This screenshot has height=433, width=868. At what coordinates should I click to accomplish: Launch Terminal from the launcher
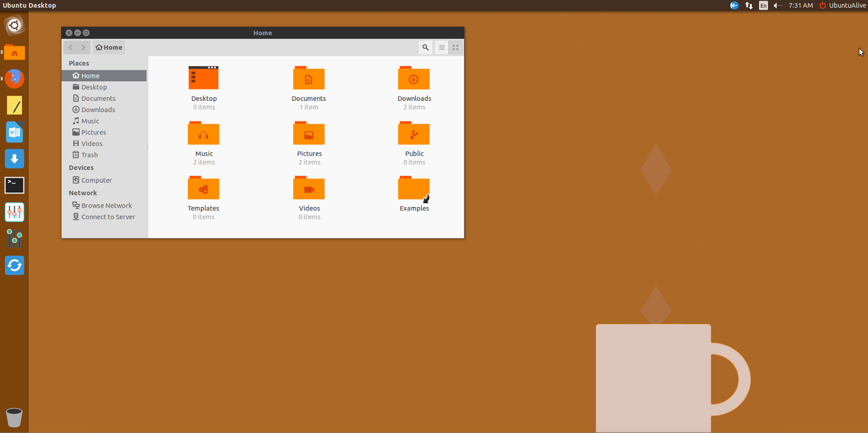click(x=15, y=185)
